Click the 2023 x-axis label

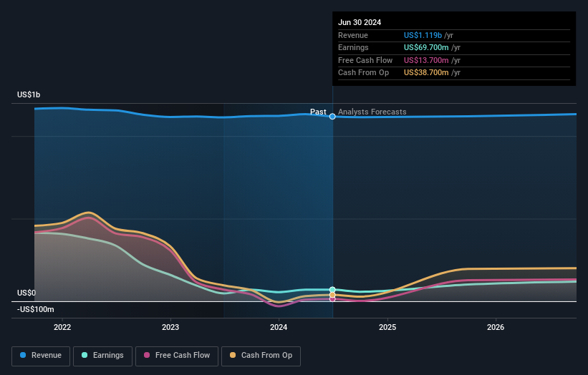(170, 327)
